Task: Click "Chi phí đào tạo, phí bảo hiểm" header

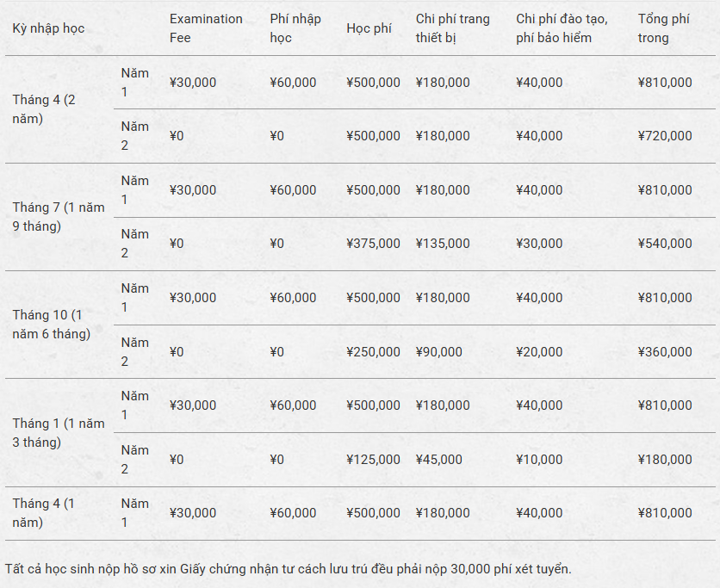Action: 562,28
